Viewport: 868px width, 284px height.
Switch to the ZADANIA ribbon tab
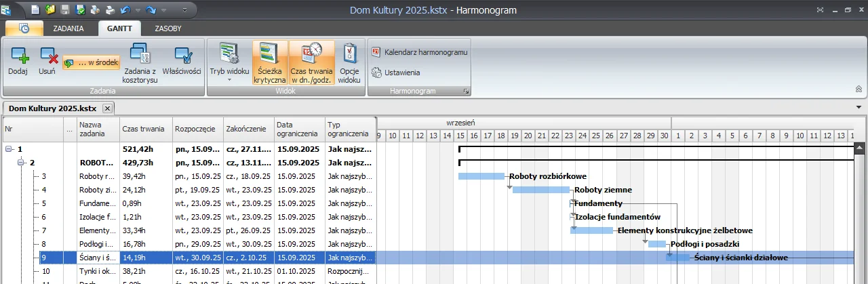click(68, 28)
